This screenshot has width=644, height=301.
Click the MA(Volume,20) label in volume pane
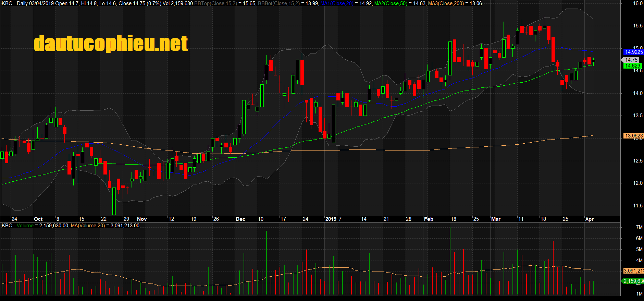click(x=88, y=226)
